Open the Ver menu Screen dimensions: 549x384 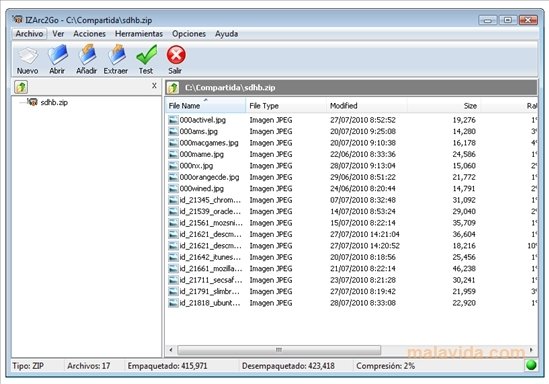58,34
